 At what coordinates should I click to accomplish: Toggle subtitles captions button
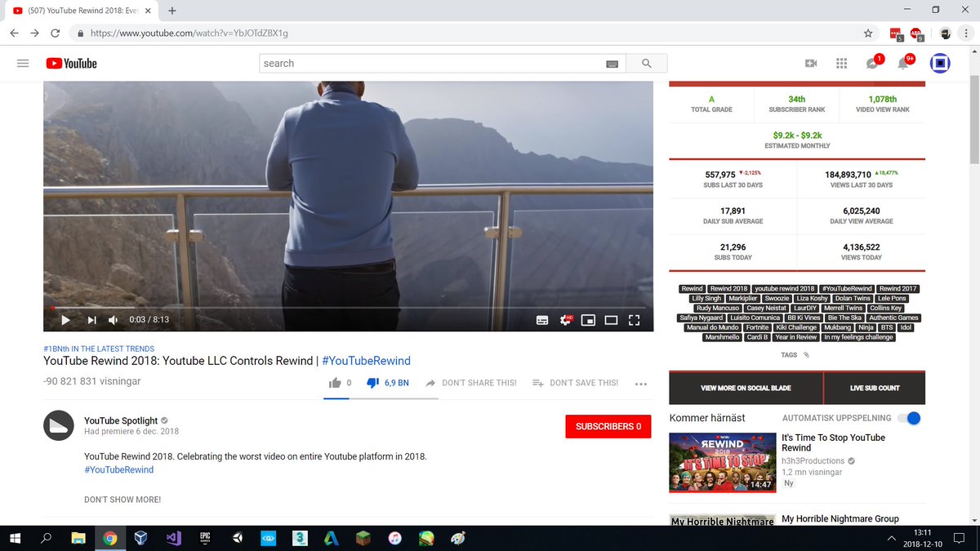pyautogui.click(x=541, y=320)
